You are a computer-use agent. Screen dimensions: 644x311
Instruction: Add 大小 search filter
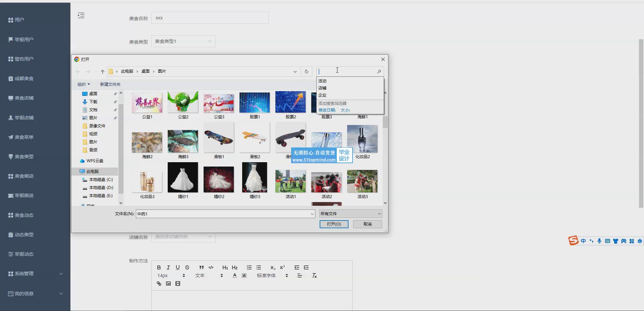coord(345,110)
